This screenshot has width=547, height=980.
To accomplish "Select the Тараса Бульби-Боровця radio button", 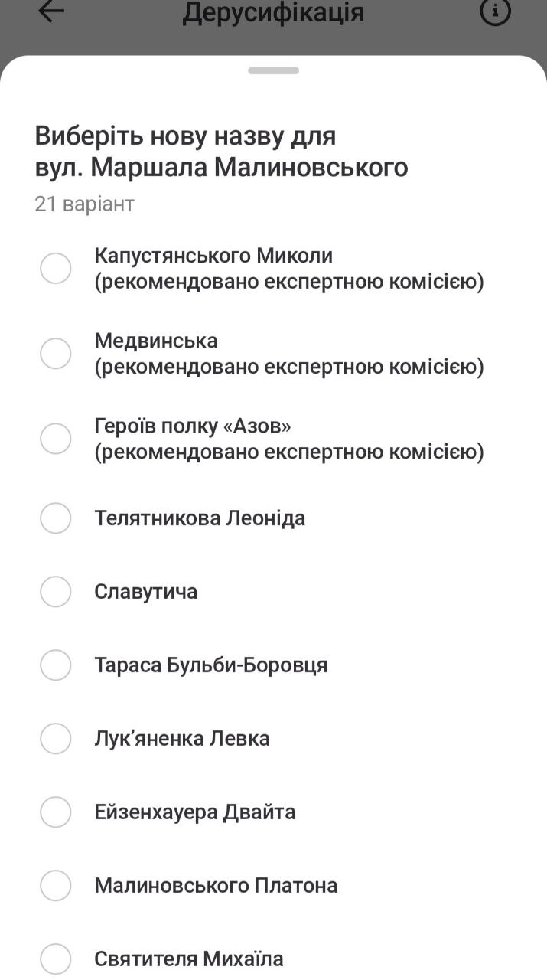I will click(56, 665).
